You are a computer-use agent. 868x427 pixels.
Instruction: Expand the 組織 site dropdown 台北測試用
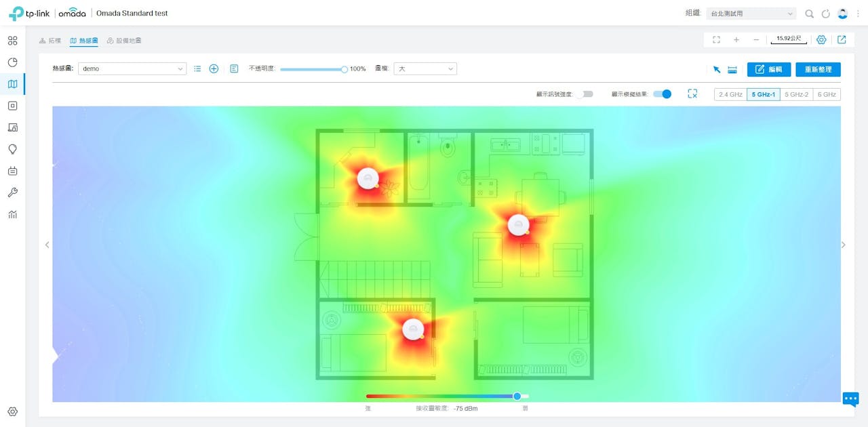(x=751, y=14)
